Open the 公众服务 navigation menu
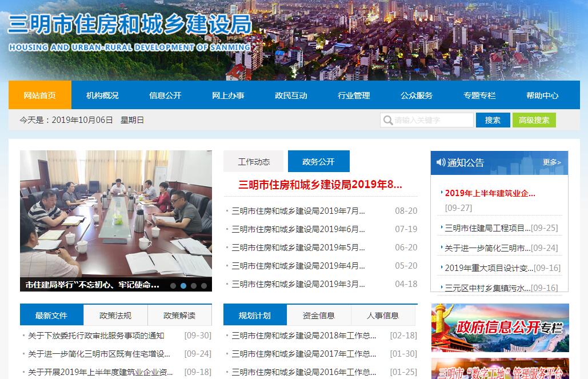Screen dimensions: 588x379 click(417, 95)
